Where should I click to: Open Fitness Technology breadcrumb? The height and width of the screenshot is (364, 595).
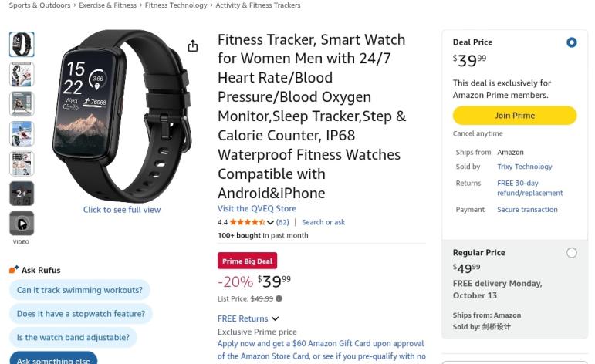pyautogui.click(x=176, y=5)
